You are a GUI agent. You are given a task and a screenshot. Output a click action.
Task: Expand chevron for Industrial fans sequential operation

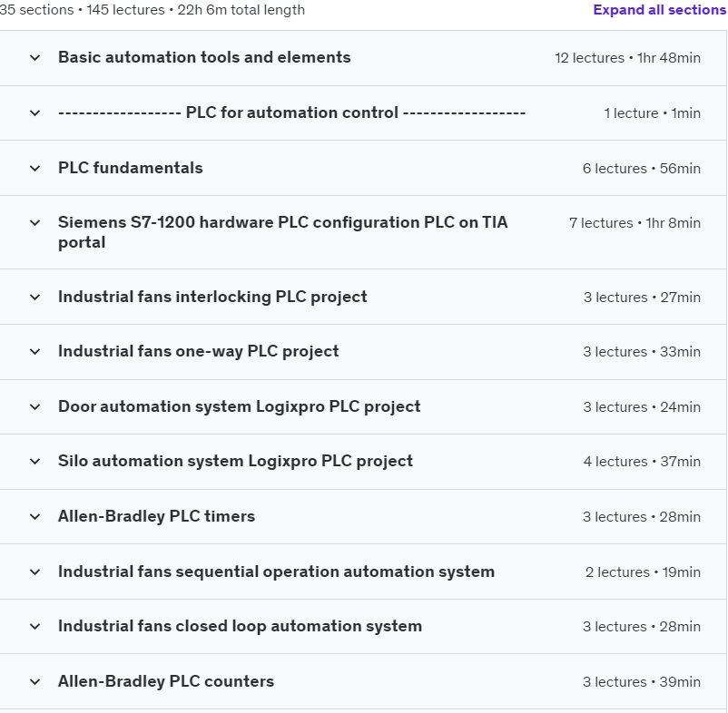(35, 572)
